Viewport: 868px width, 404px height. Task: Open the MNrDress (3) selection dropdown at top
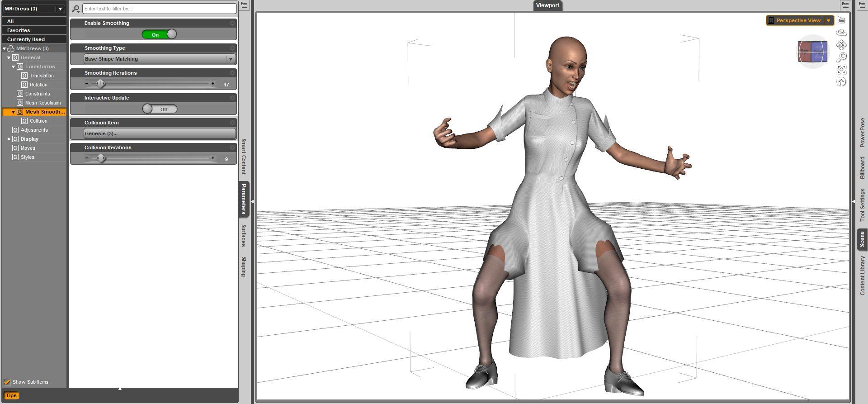(34, 9)
